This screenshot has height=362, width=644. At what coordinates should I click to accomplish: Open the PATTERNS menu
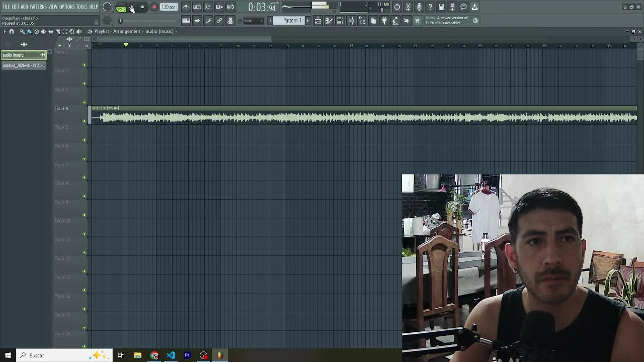(38, 7)
